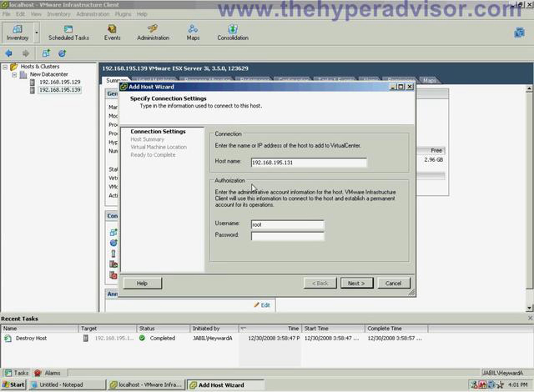Open the Administration menu

pyautogui.click(x=93, y=14)
